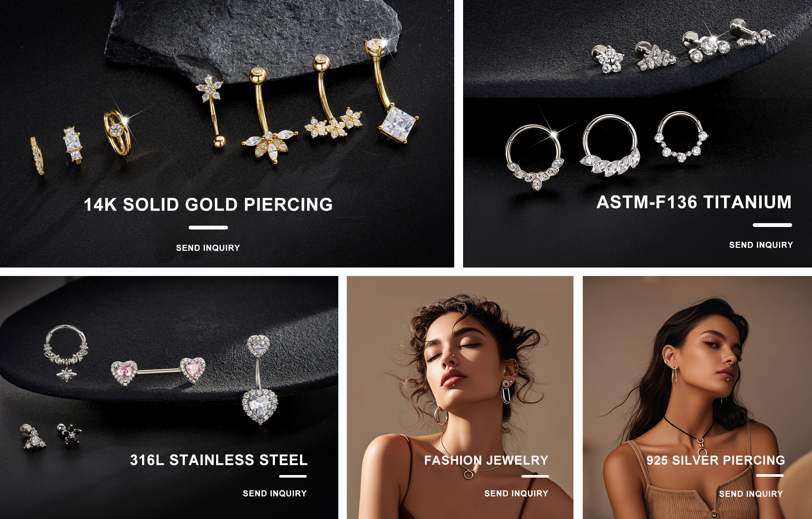Open the 14K Solid Gold Piercing heading

(208, 205)
